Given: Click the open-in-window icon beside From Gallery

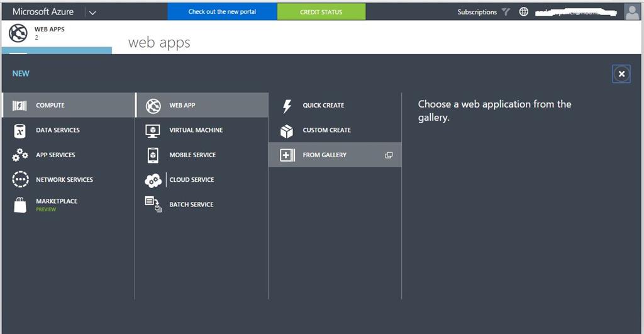Looking at the screenshot, I should pyautogui.click(x=389, y=155).
